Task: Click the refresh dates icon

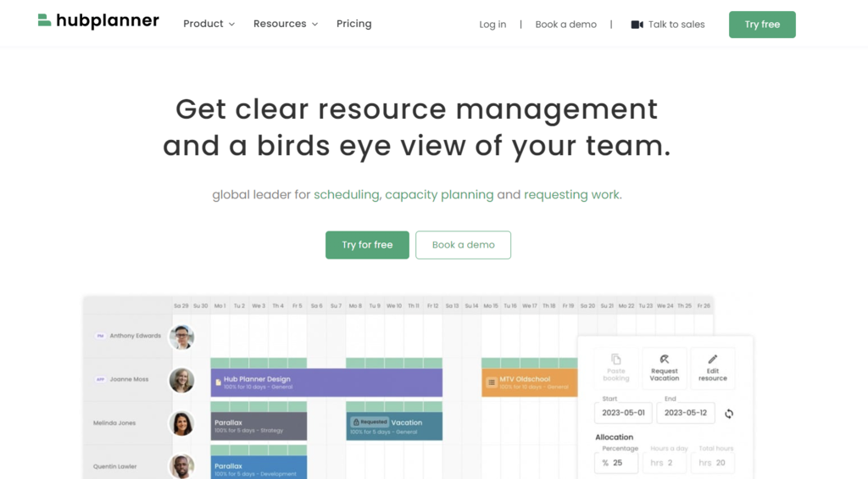Action: pyautogui.click(x=729, y=414)
